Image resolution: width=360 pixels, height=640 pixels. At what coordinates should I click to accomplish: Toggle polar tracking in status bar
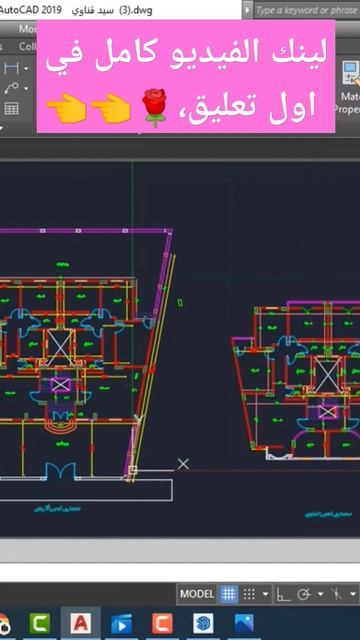click(x=304, y=594)
